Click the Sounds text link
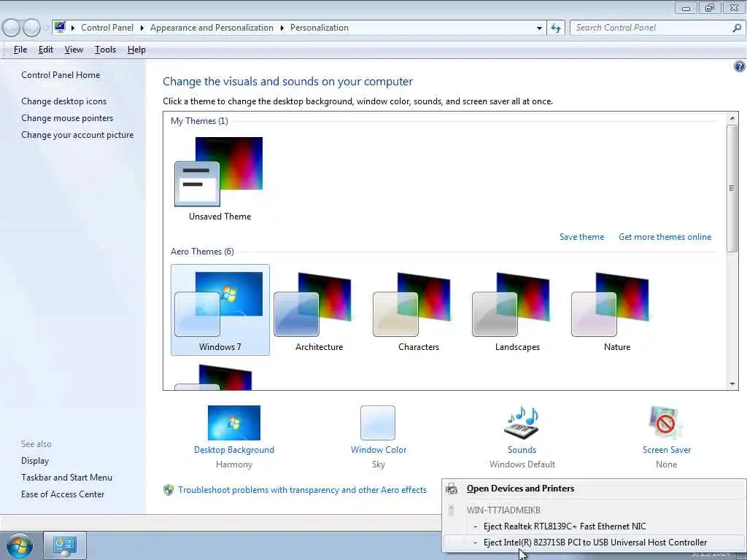 click(x=522, y=449)
